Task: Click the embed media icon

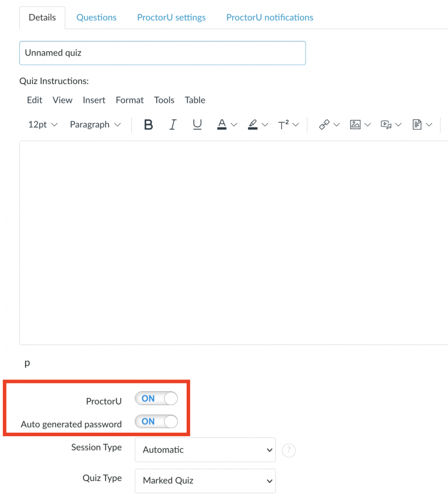Action: pos(386,124)
